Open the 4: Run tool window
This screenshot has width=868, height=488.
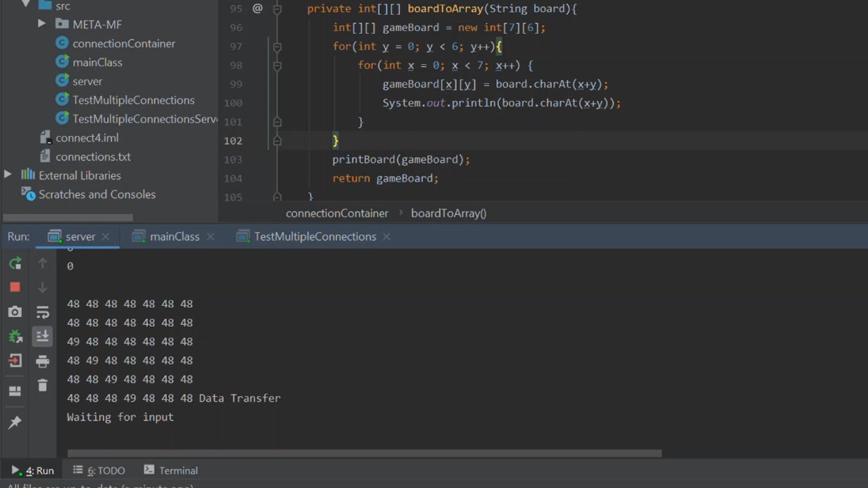click(33, 470)
